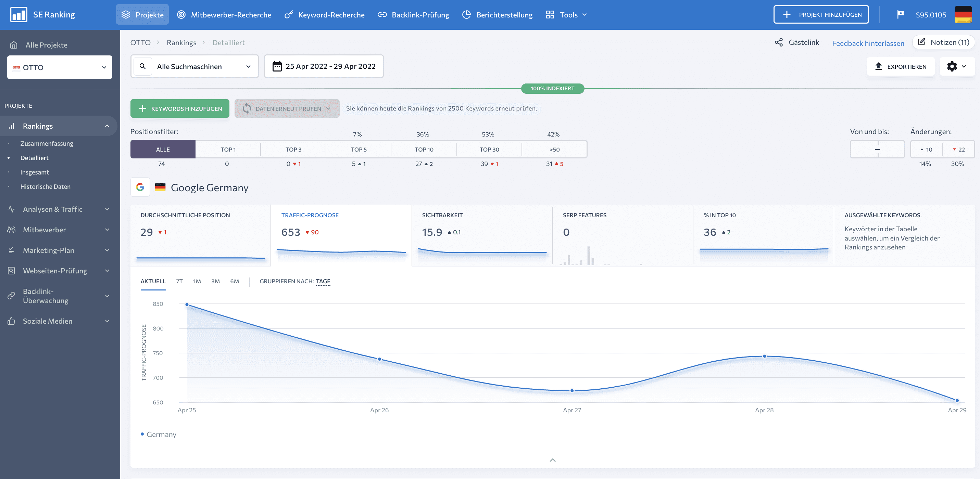Select the TOP 1 position filter
The width and height of the screenshot is (980, 479).
228,150
